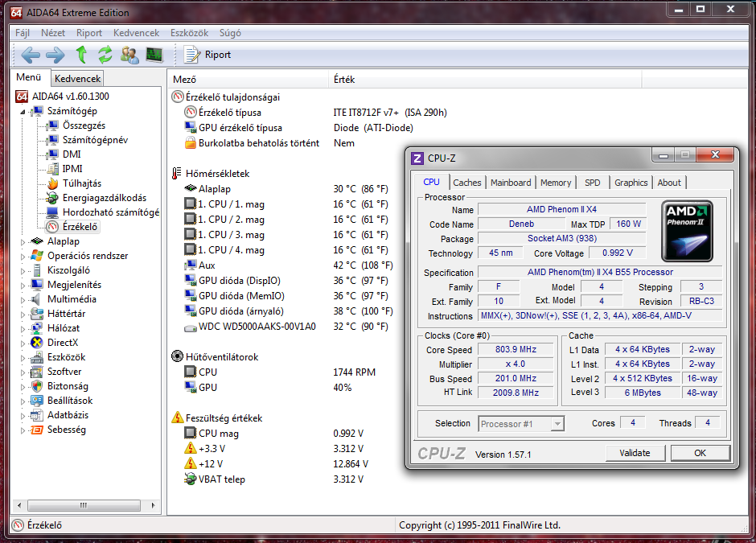Click the Szoftver icon in the tree
Viewport: 756px width, 543px height.
pos(37,372)
